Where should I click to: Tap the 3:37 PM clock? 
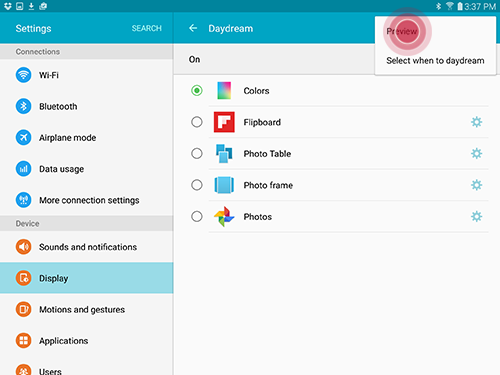tap(480, 6)
